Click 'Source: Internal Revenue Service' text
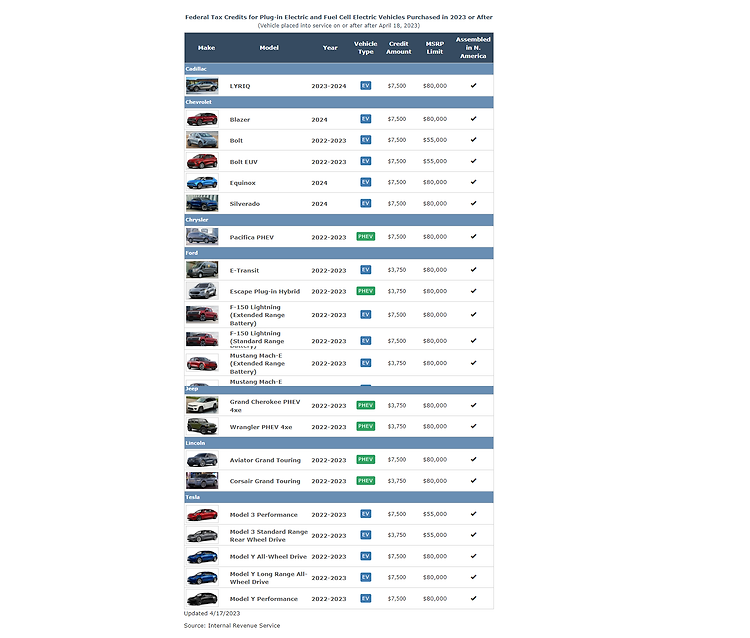Viewport: 750px width, 638px height. 232,626
